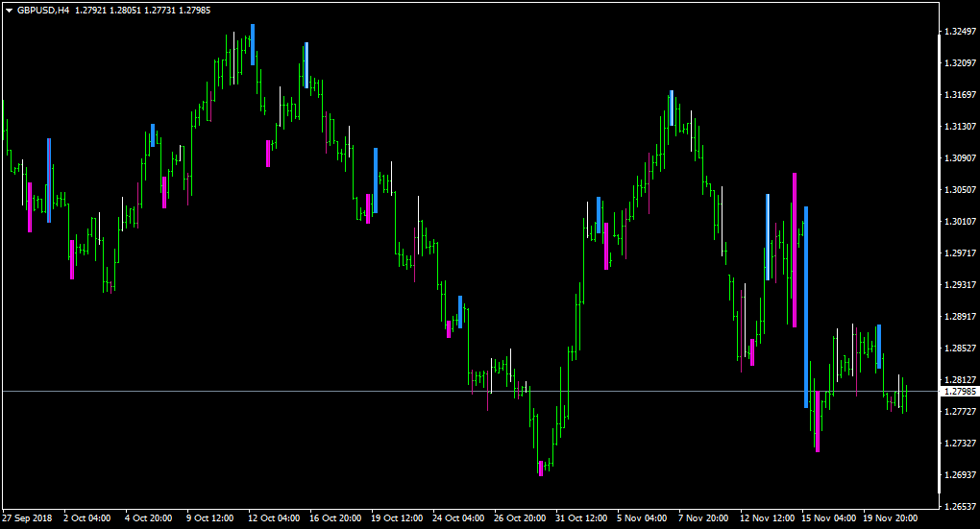
Task: Click time axis label 9 Oct 12:00
Action: click(210, 518)
